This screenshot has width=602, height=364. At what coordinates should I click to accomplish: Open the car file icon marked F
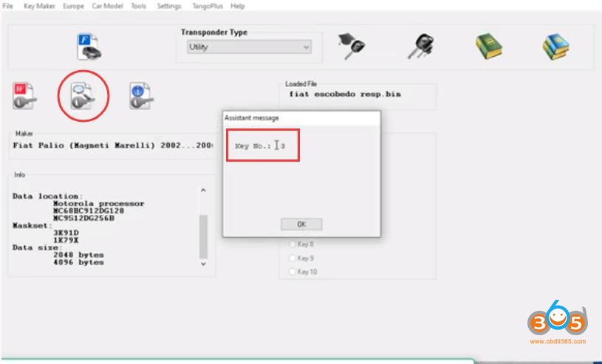pos(89,47)
